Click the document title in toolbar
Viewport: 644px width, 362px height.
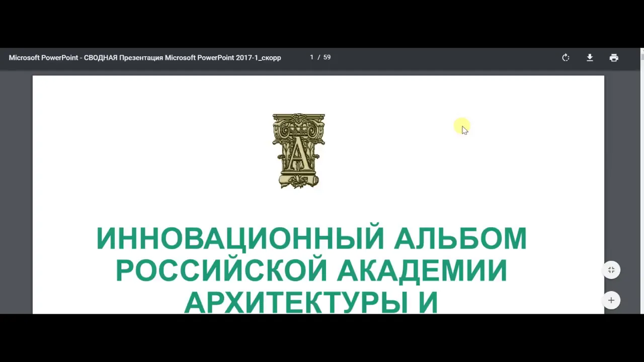pos(145,58)
